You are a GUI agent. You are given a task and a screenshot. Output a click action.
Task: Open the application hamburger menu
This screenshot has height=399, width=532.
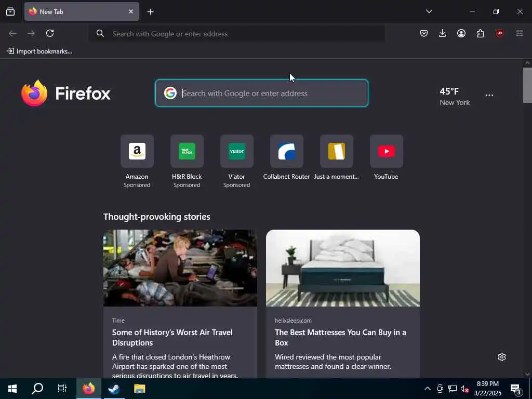[520, 33]
